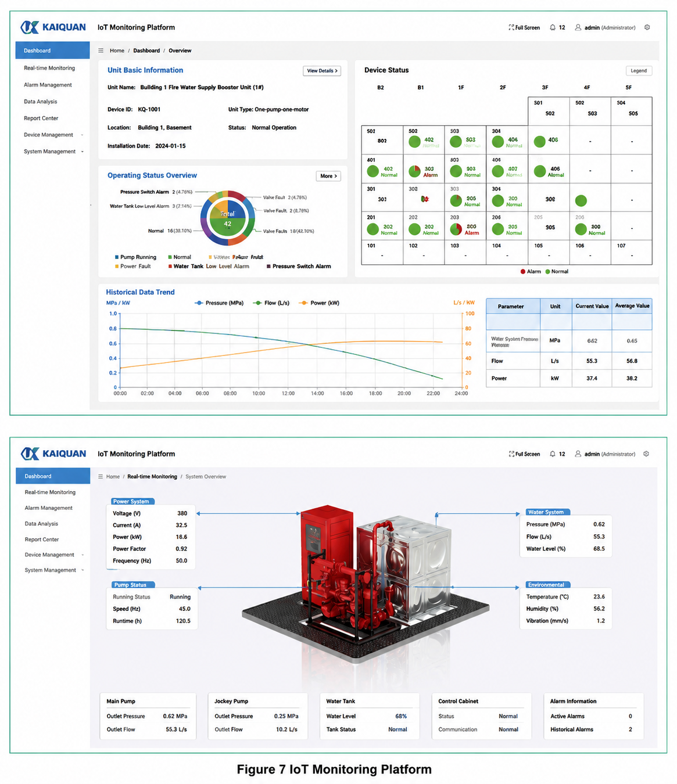
Task: Click hamburger icon beside Home / Real-time Monitoring breadcrumb
Action: coord(101,477)
